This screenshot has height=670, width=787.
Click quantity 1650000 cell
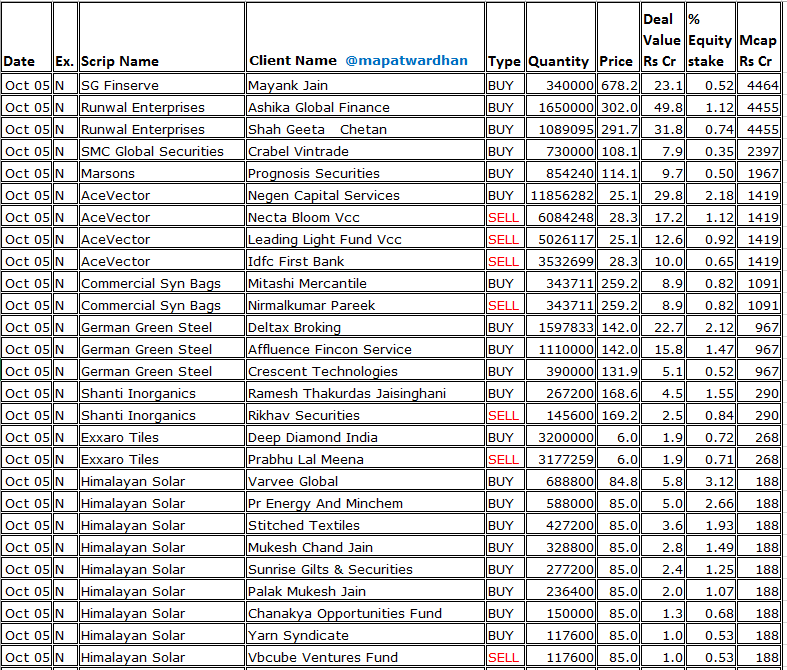[560, 107]
